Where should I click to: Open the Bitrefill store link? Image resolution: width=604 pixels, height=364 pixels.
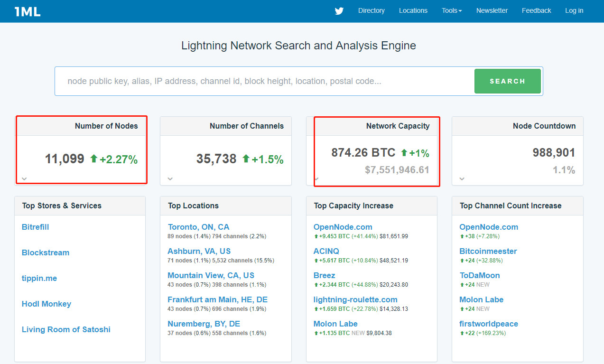[x=36, y=227]
